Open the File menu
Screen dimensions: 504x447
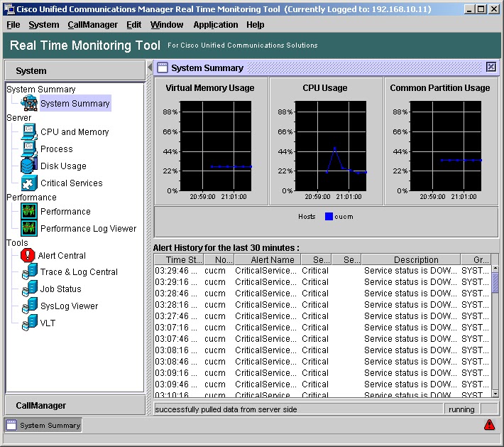[x=13, y=25]
